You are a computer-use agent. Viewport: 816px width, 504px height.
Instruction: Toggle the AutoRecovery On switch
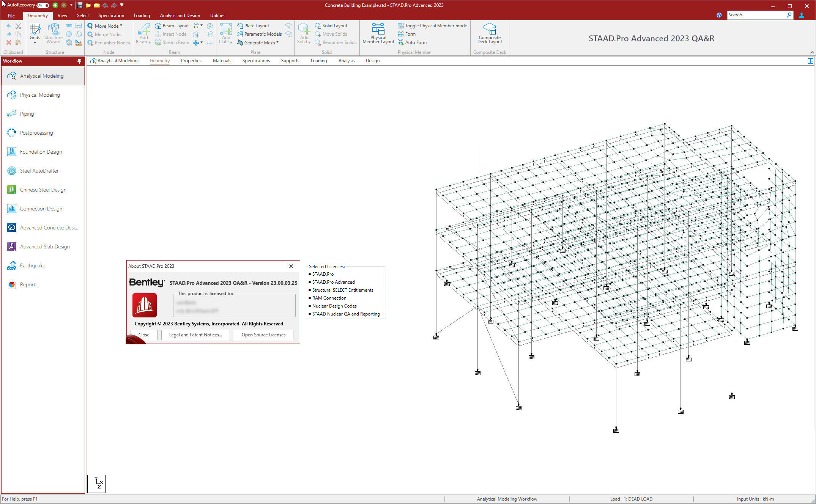tap(43, 5)
